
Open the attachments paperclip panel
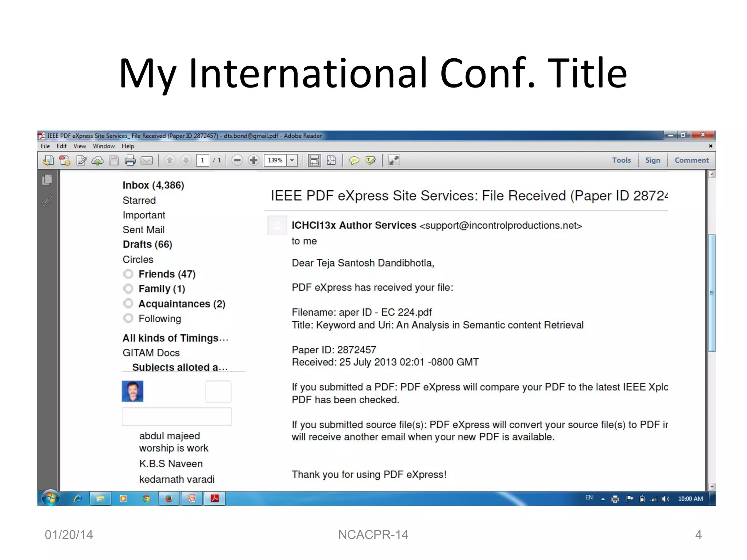(47, 201)
